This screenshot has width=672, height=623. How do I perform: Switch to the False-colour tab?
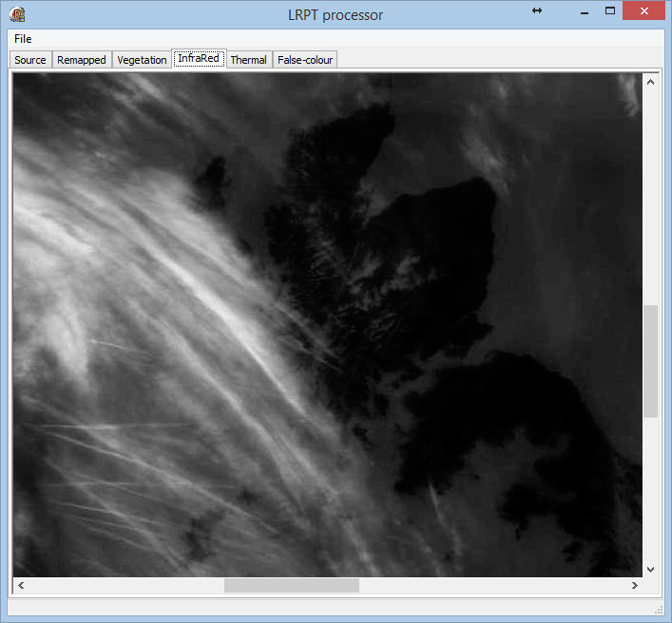(x=305, y=60)
